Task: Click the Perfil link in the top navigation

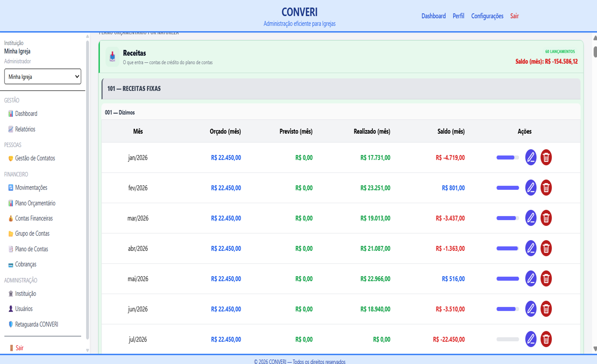Action: pyautogui.click(x=458, y=16)
